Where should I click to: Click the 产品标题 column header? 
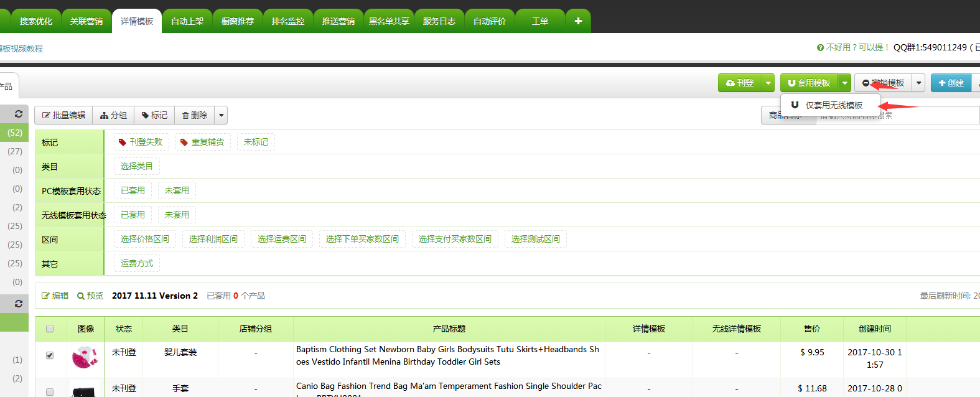449,329
